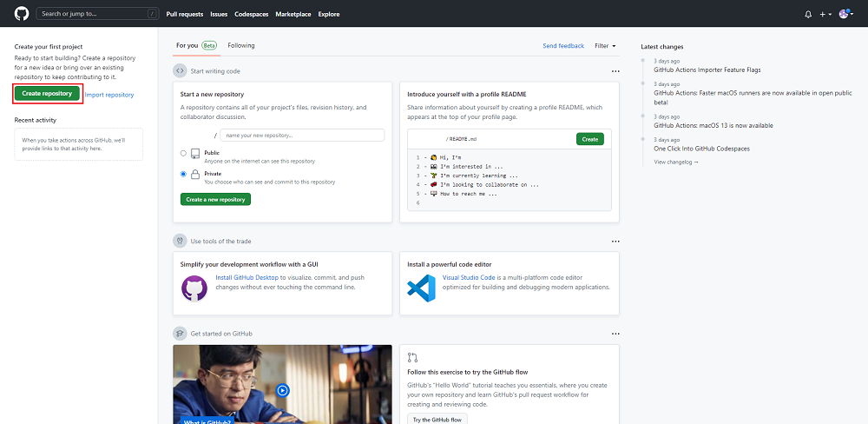Click the green Create repository button
The width and height of the screenshot is (868, 424).
click(x=48, y=92)
